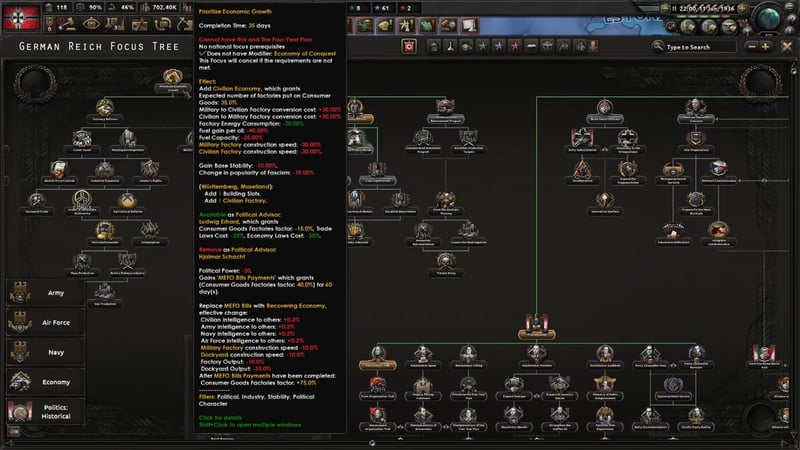800x450 pixels.
Task: Select the Currency Reform focus
Action: tap(105, 110)
